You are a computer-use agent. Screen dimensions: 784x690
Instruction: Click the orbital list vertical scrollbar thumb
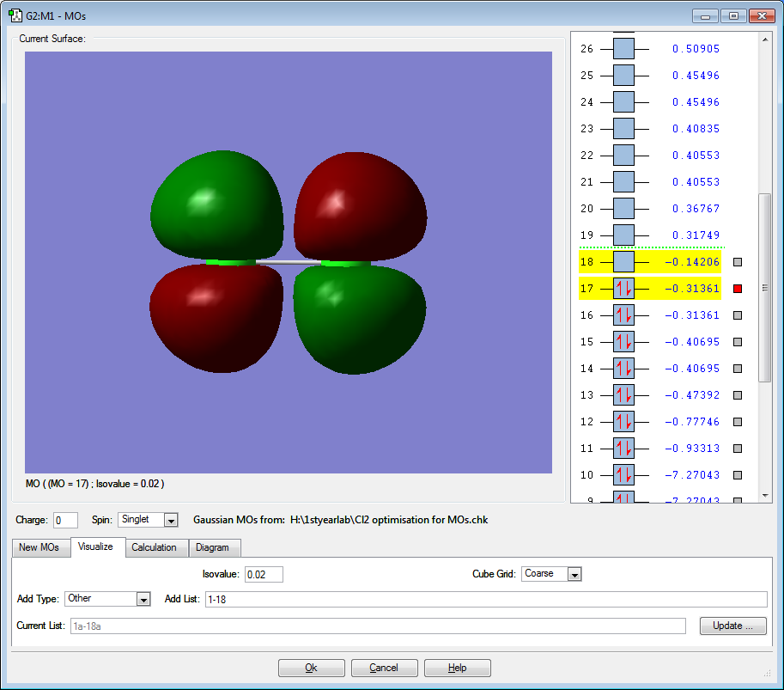click(764, 288)
